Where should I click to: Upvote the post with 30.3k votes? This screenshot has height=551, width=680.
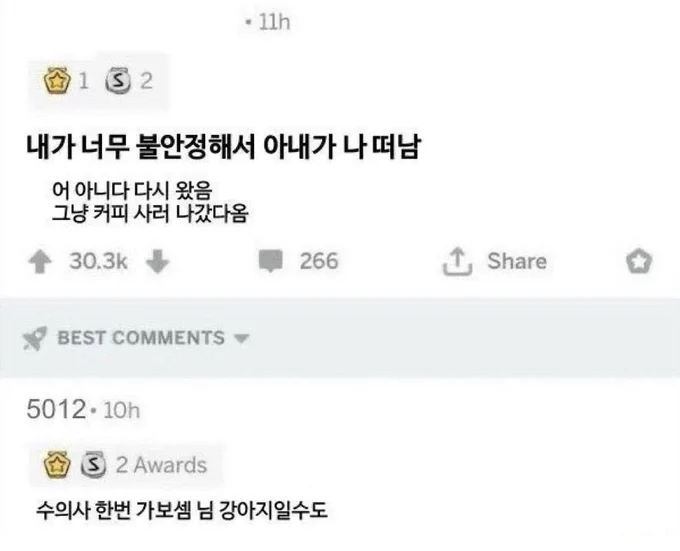click(40, 261)
